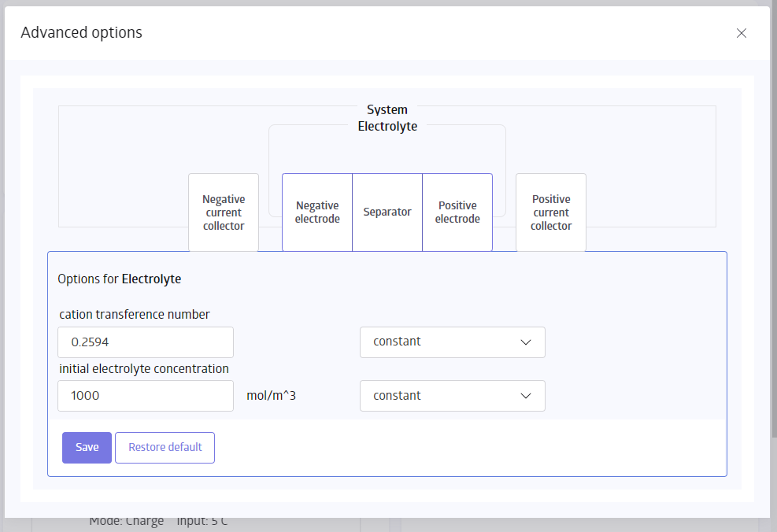Select the Negative current collector component

[224, 212]
